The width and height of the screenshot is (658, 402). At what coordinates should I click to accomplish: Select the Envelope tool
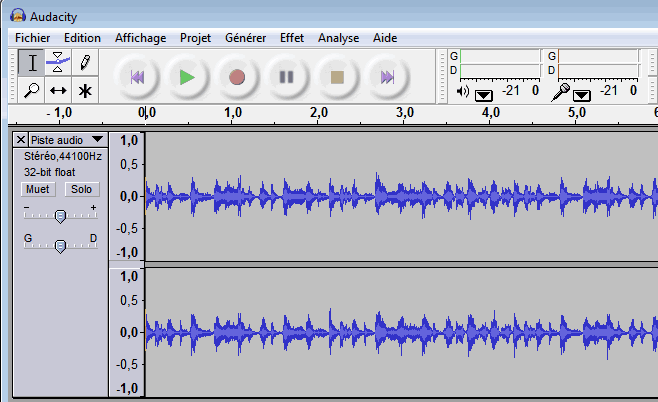click(x=59, y=63)
